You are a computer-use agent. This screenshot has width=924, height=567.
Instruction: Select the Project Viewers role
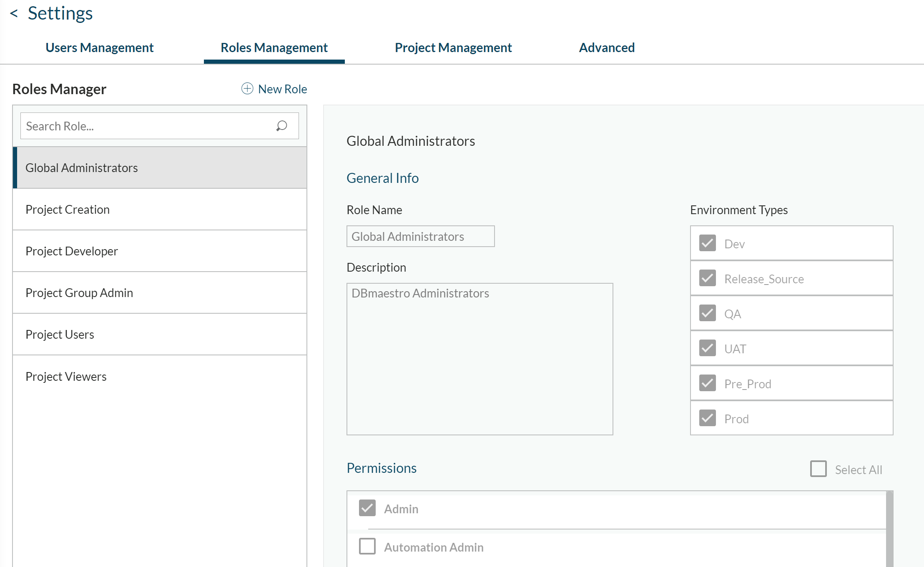point(66,376)
